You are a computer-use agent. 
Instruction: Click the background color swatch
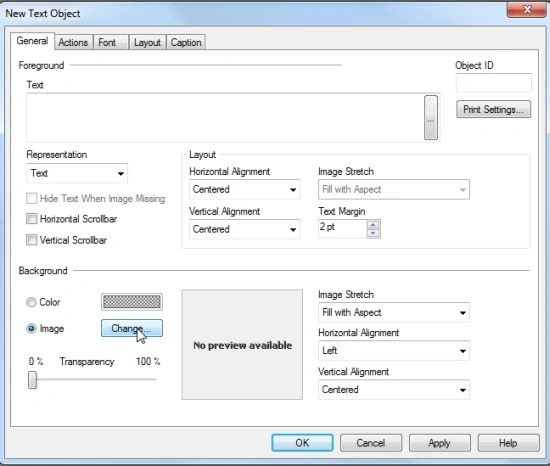tap(132, 302)
